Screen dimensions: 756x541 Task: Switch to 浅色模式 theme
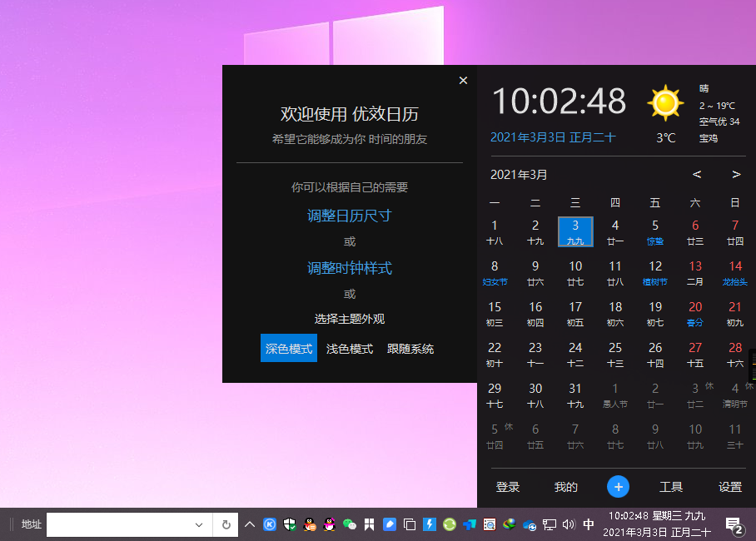(x=349, y=349)
